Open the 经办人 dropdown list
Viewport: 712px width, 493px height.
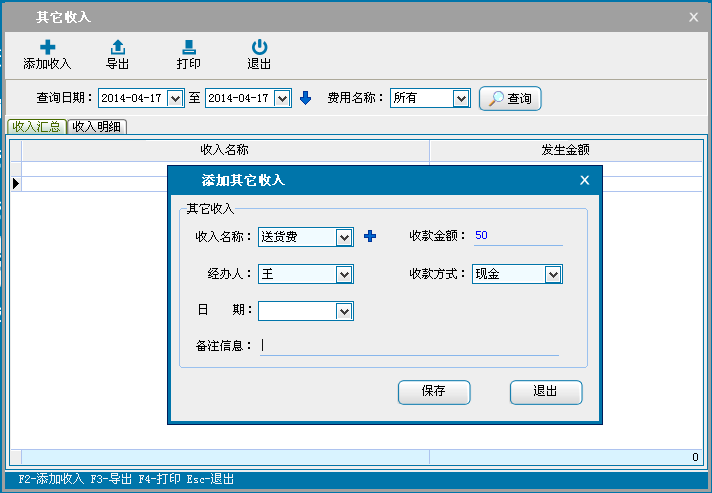tap(344, 274)
